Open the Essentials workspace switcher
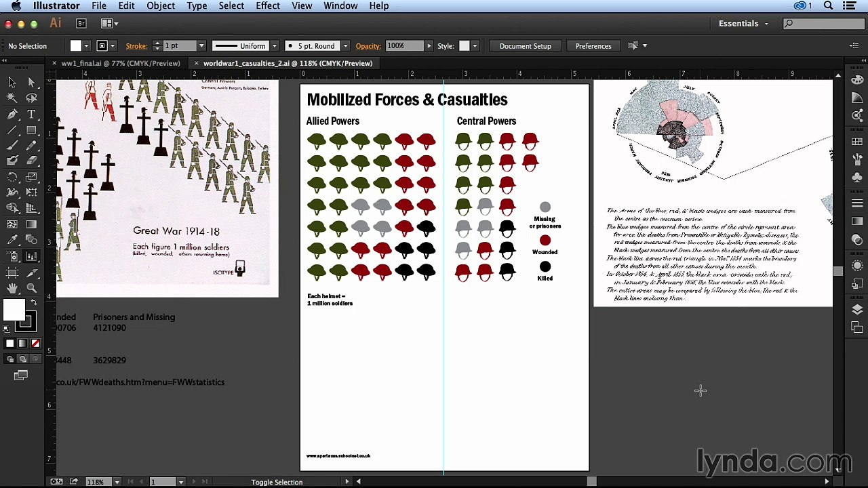Viewport: 868px width, 488px height. (x=744, y=24)
